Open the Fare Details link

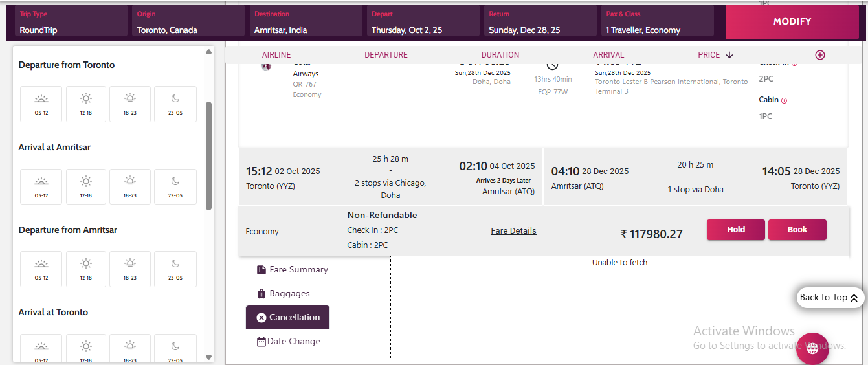click(x=513, y=231)
